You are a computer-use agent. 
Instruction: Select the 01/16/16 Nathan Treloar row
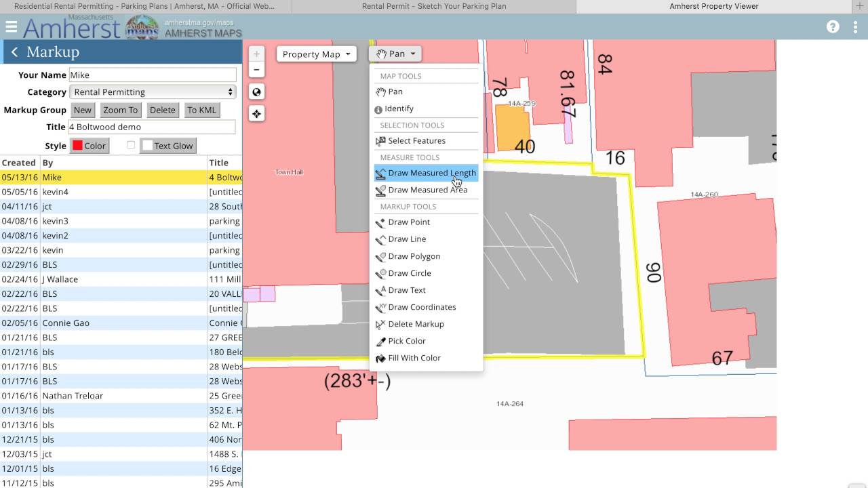pyautogui.click(x=121, y=396)
